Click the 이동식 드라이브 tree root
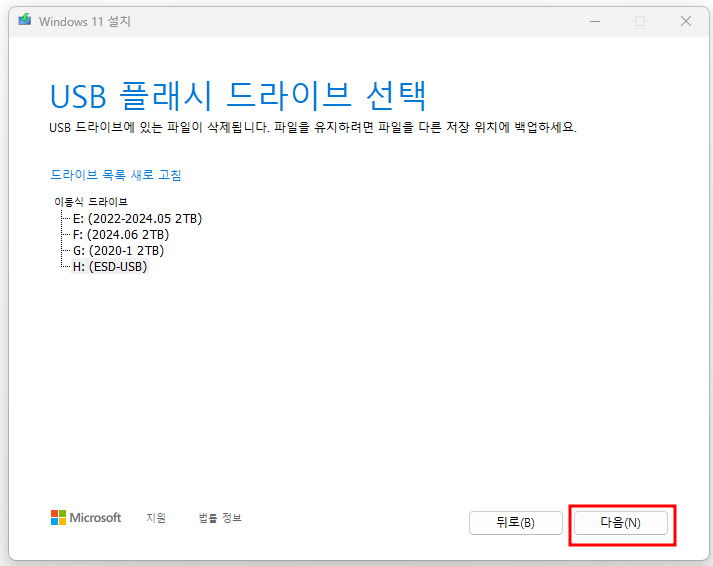713x566 pixels. [x=91, y=202]
